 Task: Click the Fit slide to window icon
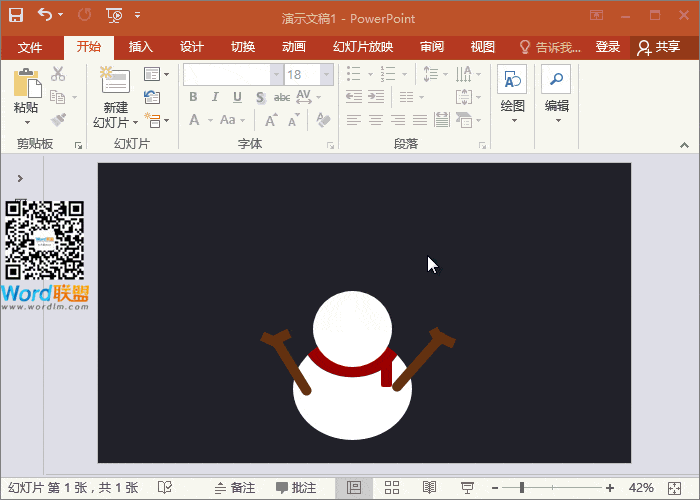coord(677,487)
